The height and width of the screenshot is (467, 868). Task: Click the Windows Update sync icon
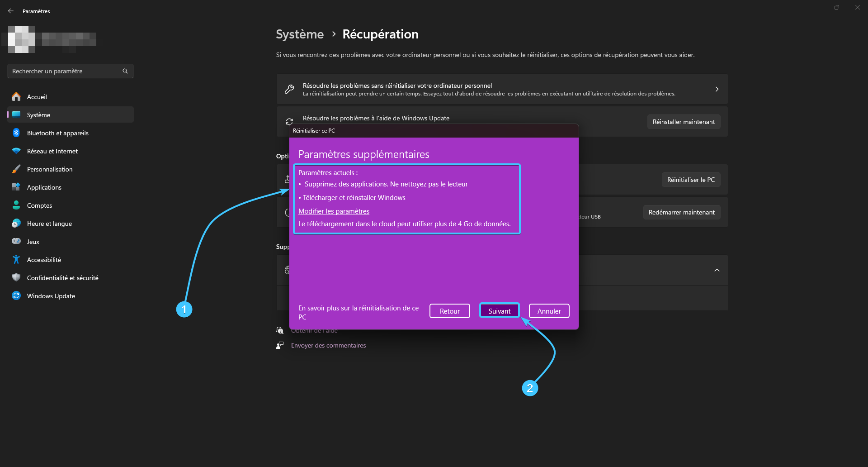(x=16, y=295)
